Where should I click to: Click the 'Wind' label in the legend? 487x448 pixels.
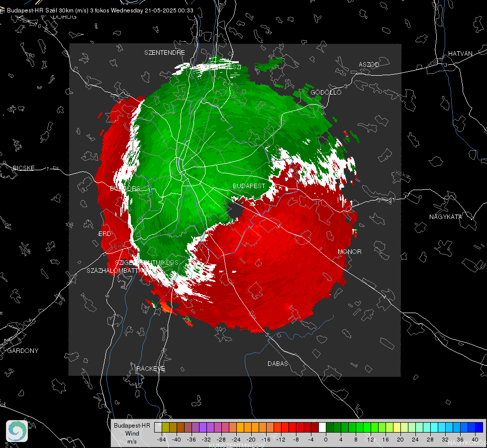point(132,433)
